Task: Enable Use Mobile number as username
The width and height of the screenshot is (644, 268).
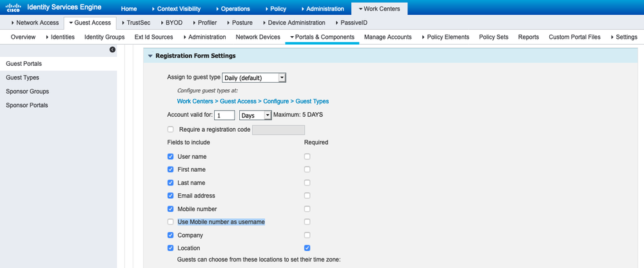Action: [170, 222]
